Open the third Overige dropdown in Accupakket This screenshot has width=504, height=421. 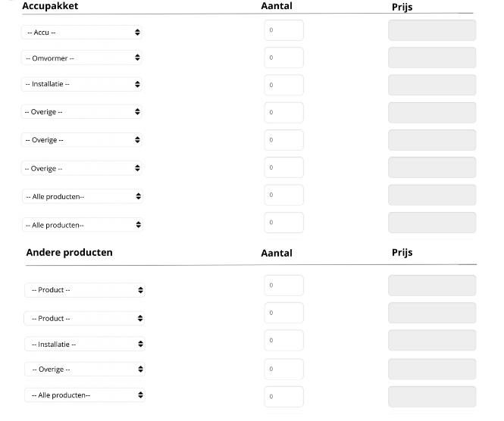[82, 168]
